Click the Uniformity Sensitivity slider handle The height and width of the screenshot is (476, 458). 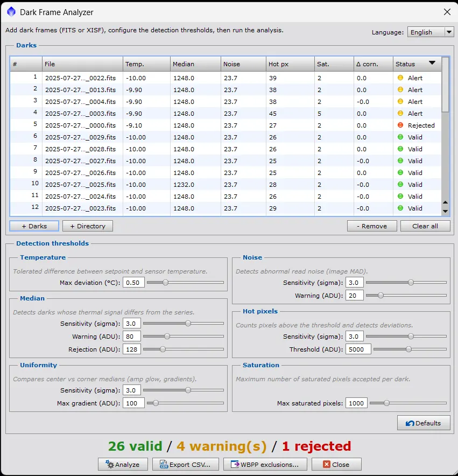pos(188,390)
